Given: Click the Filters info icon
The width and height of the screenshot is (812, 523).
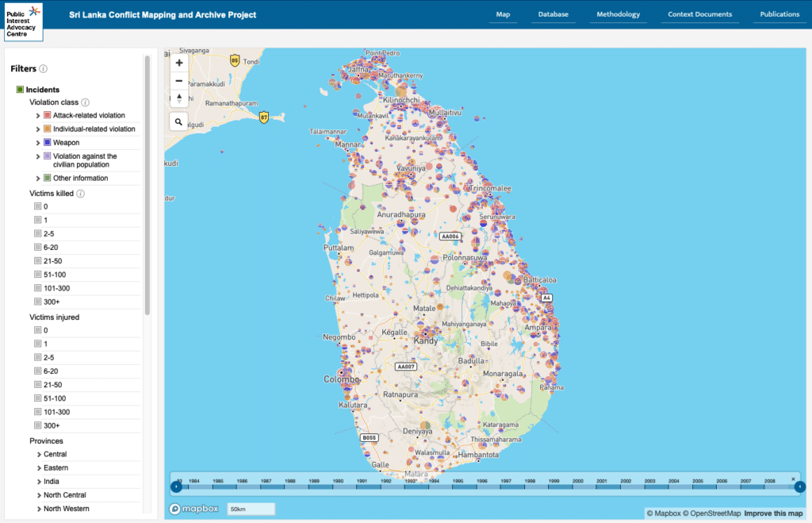Looking at the screenshot, I should pyautogui.click(x=44, y=69).
